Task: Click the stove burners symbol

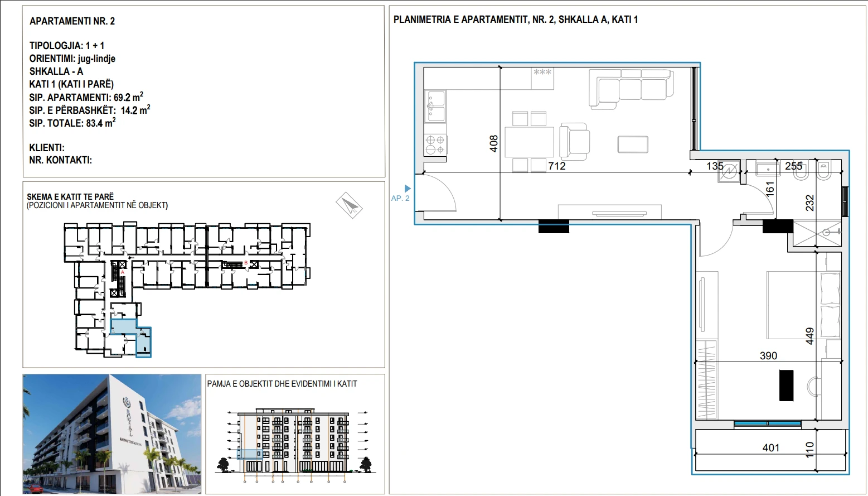Action: click(x=435, y=145)
